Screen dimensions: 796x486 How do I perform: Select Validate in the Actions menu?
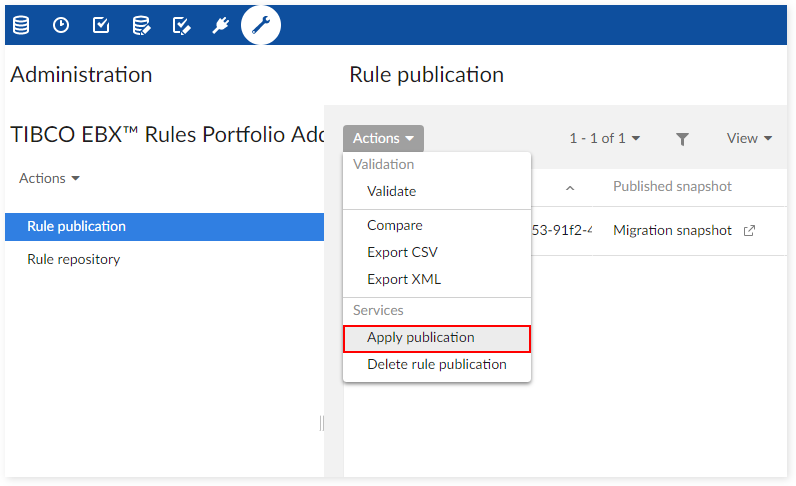click(x=391, y=191)
